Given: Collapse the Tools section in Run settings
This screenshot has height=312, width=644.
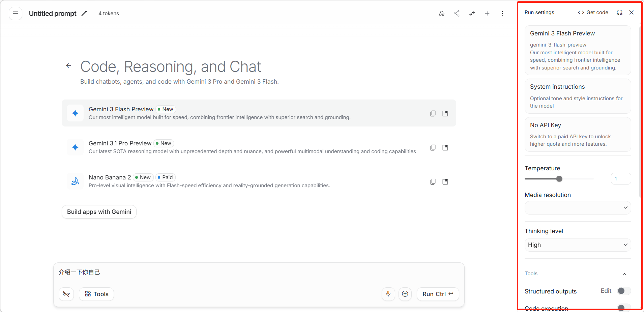Looking at the screenshot, I should click(x=624, y=274).
